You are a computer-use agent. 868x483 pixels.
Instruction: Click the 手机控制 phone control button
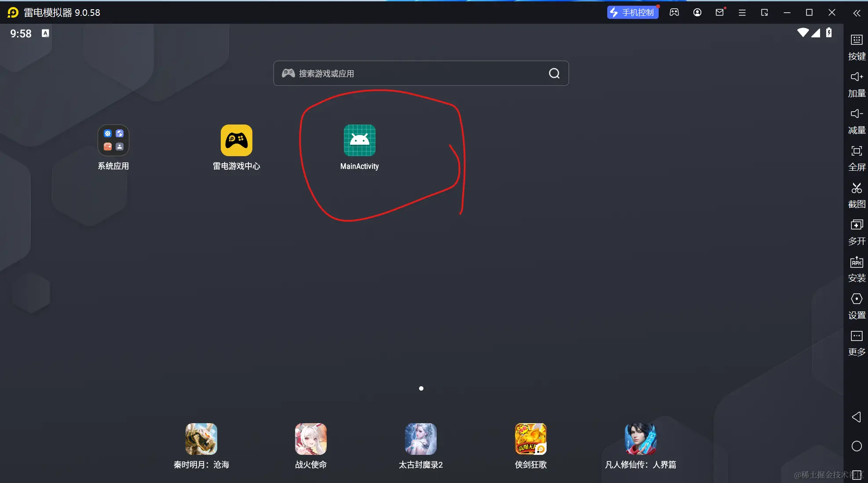[x=633, y=12]
